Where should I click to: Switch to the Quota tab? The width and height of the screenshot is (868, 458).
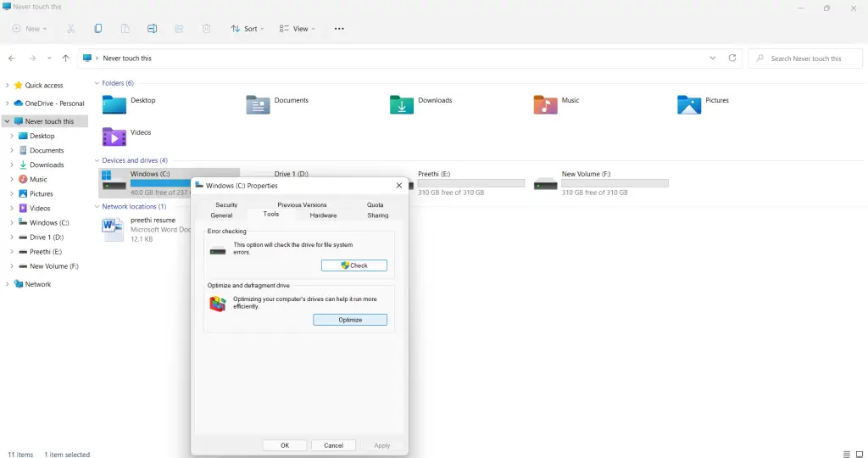[x=376, y=204]
